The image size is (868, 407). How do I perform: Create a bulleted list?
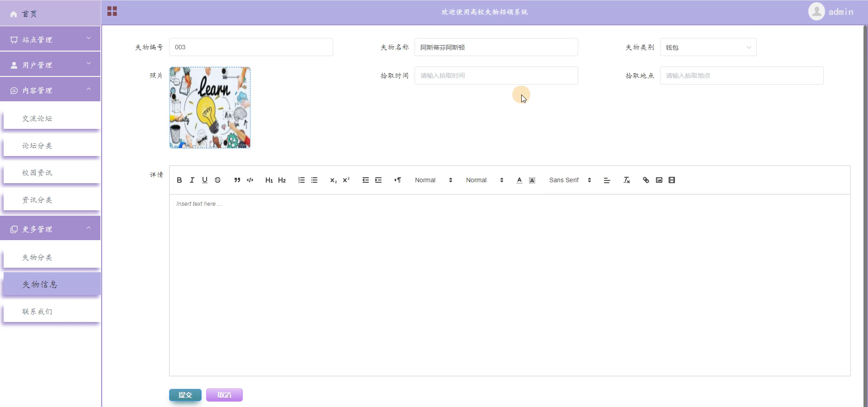314,180
